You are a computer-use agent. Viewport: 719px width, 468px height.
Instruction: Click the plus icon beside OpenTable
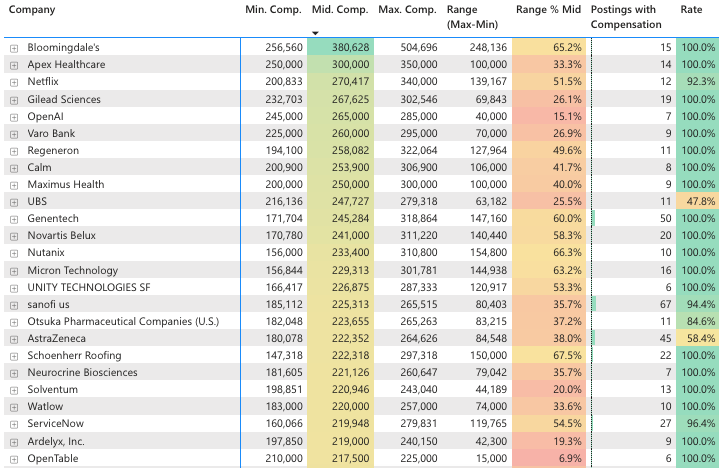[14, 459]
